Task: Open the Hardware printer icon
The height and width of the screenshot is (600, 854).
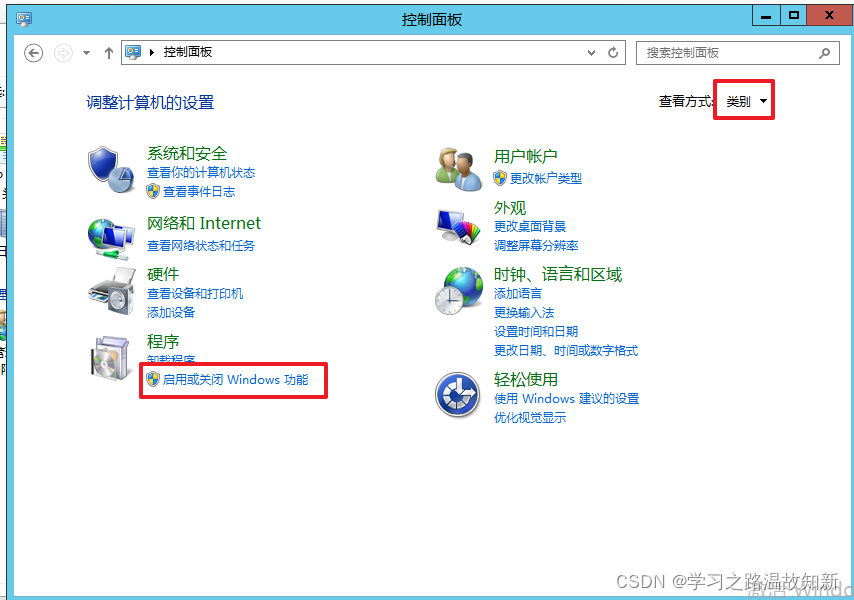Action: pos(111,291)
